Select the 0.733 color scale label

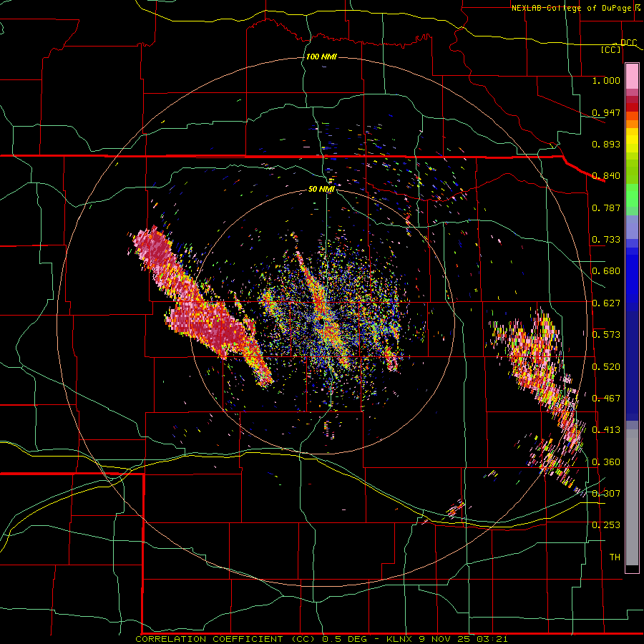click(x=606, y=240)
